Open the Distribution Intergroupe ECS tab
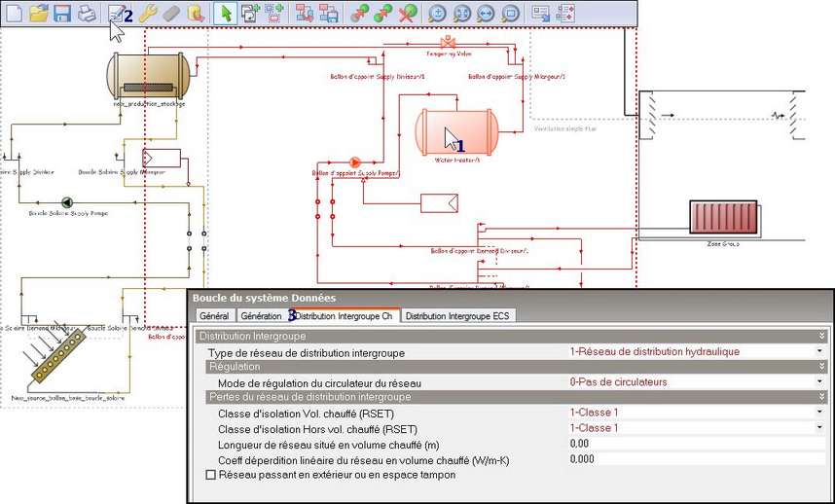This screenshot has height=504, width=835. pos(456,315)
